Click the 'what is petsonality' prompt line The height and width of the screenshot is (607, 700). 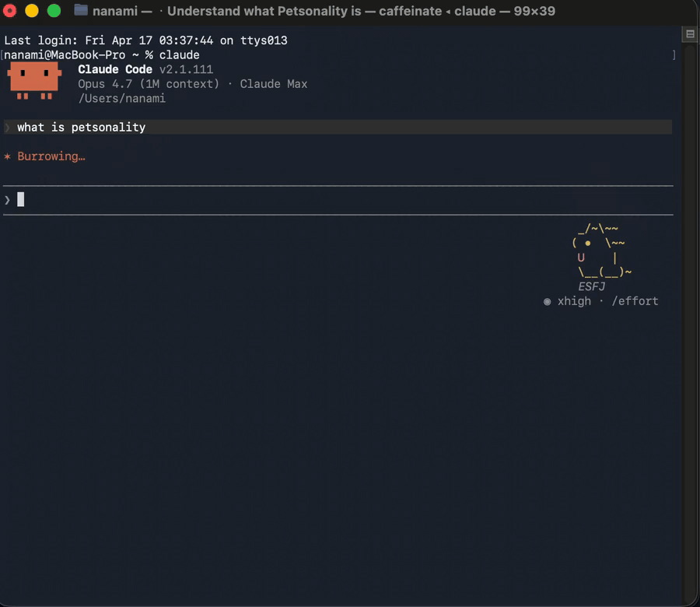tap(338, 127)
